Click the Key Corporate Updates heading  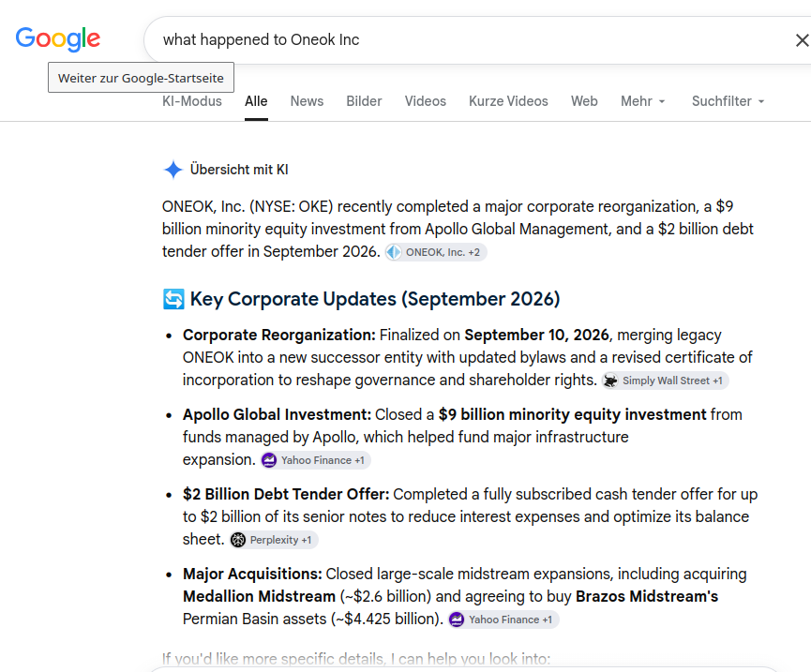(x=375, y=299)
